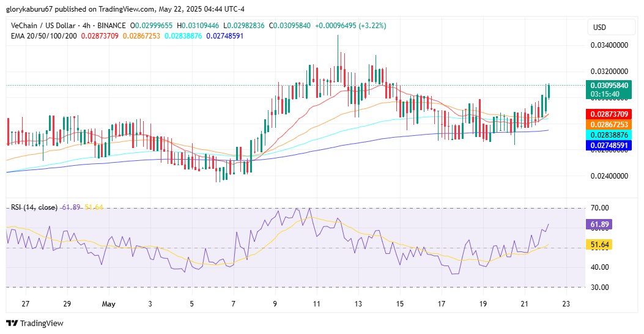Click date 17 on the time axis
This screenshot has width=644, height=334.
tap(441, 304)
